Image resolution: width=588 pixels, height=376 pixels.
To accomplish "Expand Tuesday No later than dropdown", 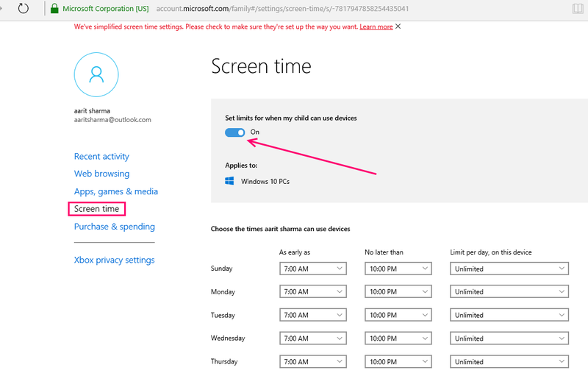I will point(398,315).
